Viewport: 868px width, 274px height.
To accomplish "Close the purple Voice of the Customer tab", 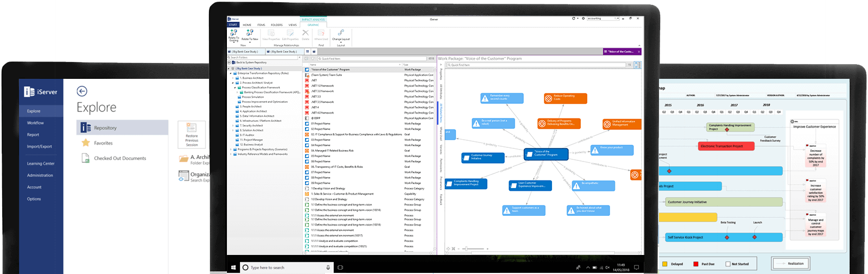I will pos(638,52).
